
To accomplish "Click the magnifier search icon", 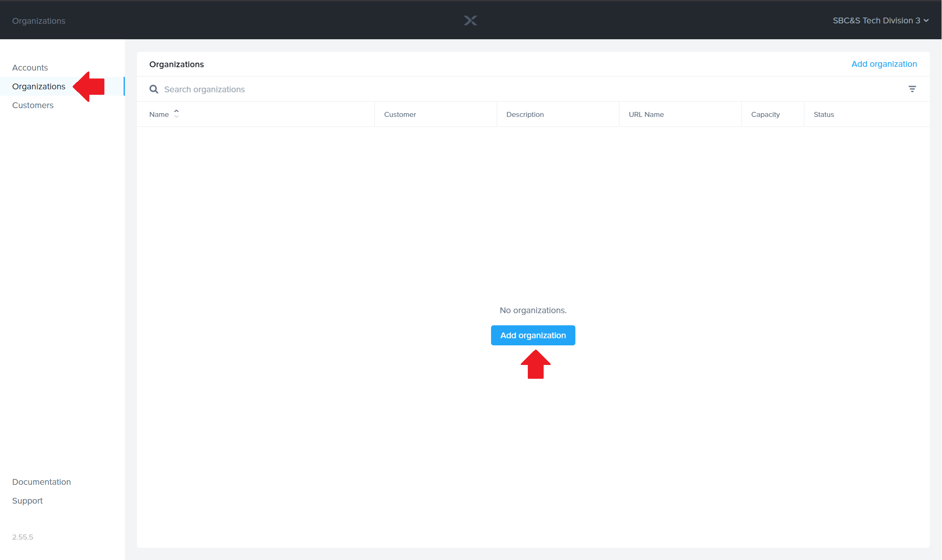I will pos(154,89).
